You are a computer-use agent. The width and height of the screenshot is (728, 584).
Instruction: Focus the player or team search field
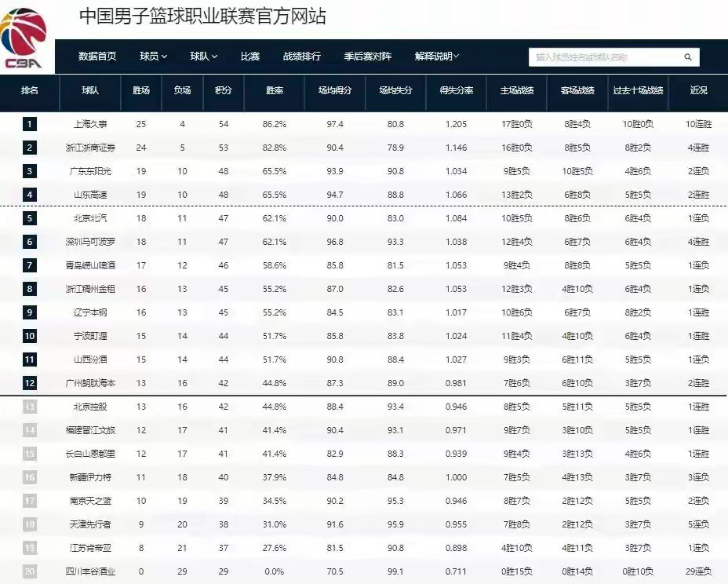(613, 57)
